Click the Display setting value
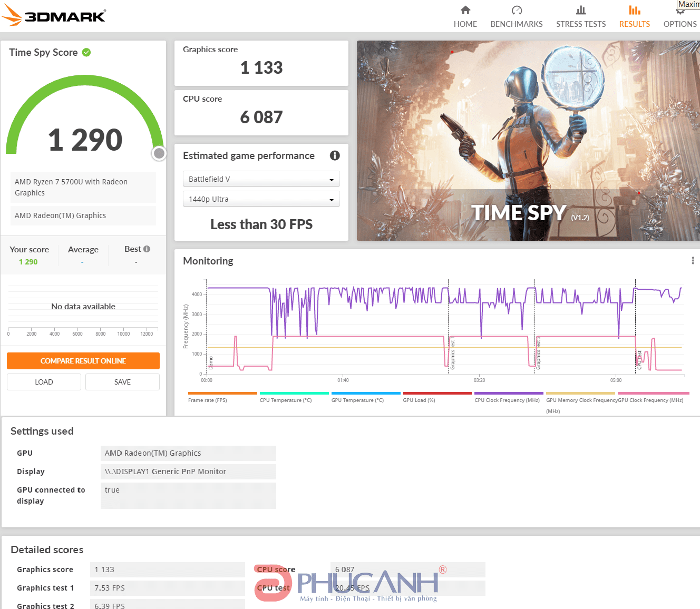 (x=188, y=472)
